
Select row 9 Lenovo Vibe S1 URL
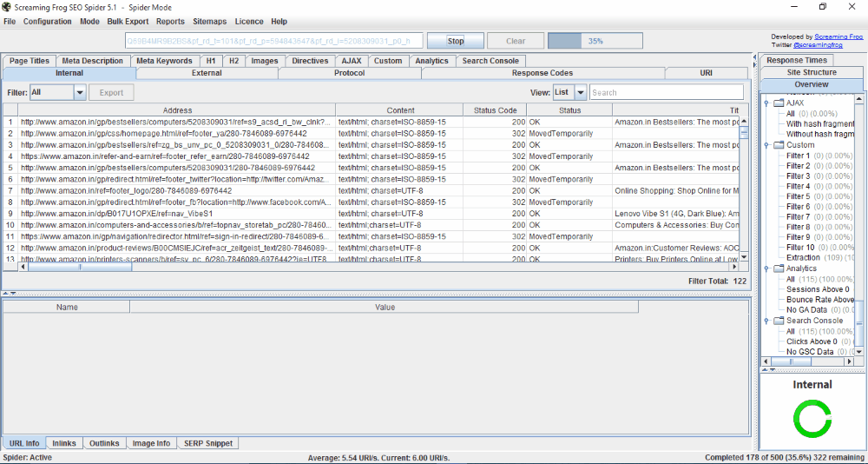(177, 214)
